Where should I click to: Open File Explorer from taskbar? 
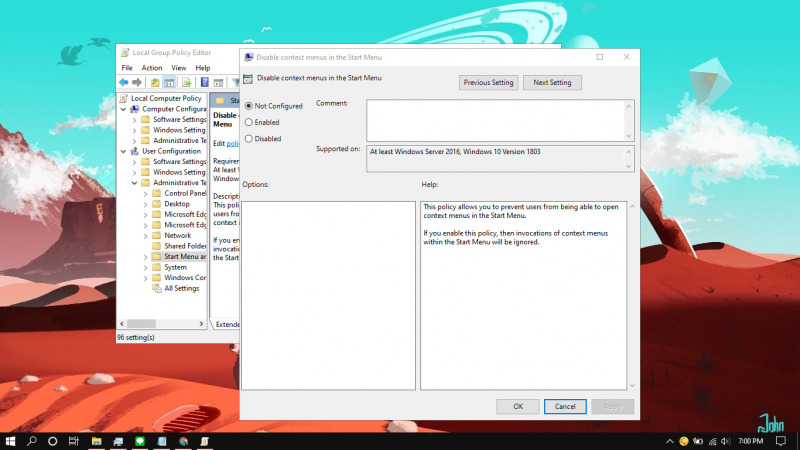[x=96, y=441]
